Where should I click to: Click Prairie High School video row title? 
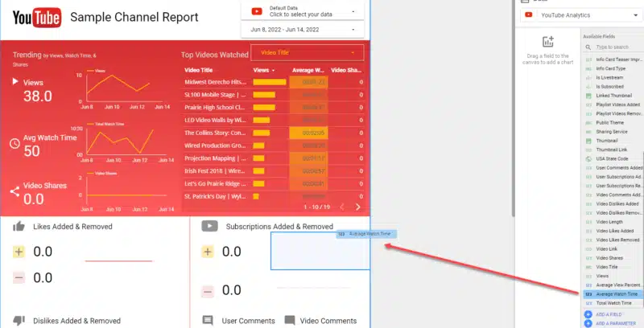pos(214,108)
